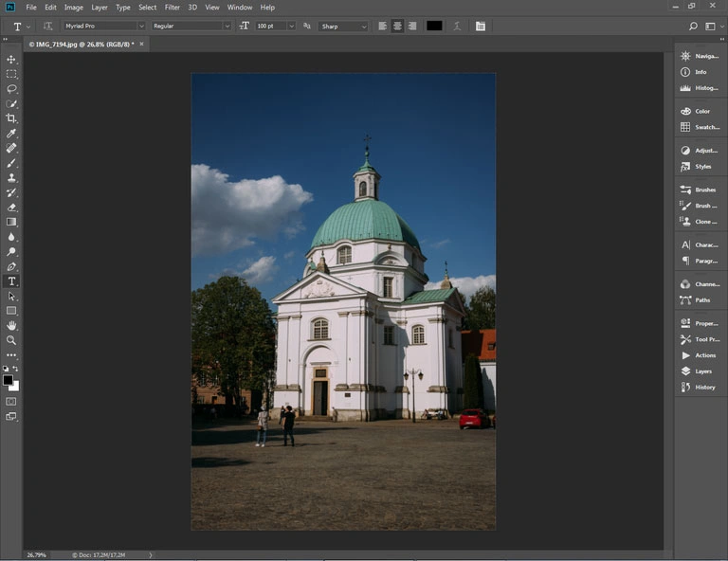Open the Actions panel
Image resolution: width=728 pixels, height=561 pixels.
point(701,355)
